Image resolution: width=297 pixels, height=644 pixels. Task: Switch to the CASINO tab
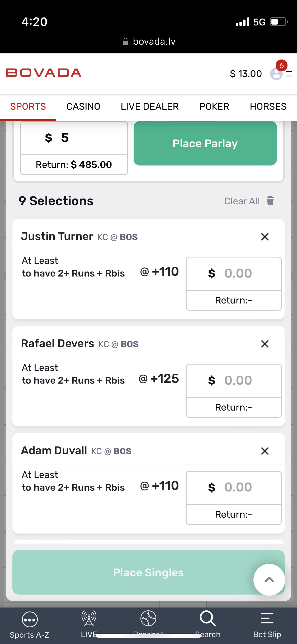click(x=83, y=107)
